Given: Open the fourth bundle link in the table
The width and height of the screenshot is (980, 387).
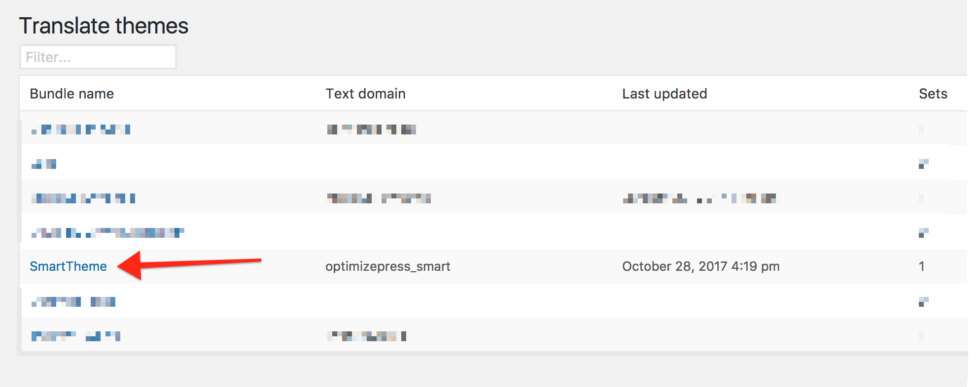Looking at the screenshot, I should 106,231.
